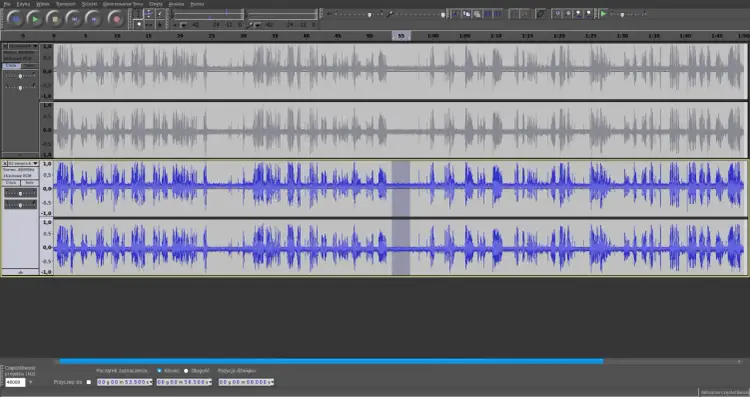Toggle the Sync-Lock tracks icon

pyautogui.click(x=540, y=14)
